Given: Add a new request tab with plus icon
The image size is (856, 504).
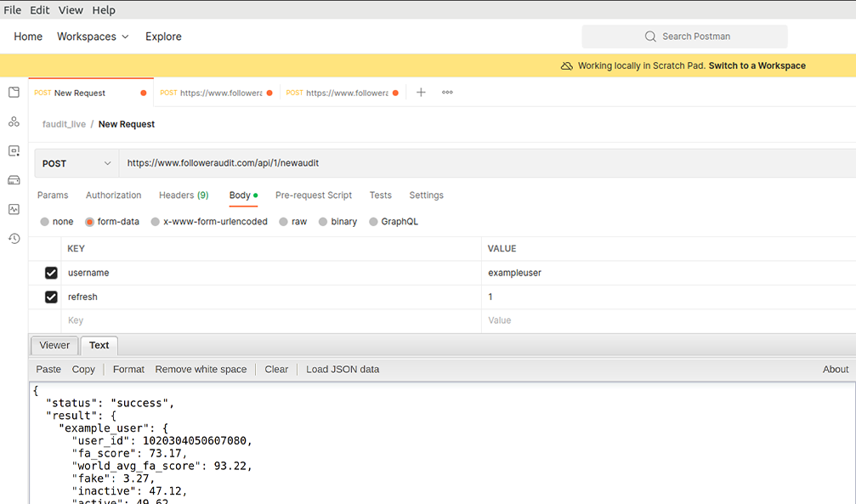Looking at the screenshot, I should point(421,93).
